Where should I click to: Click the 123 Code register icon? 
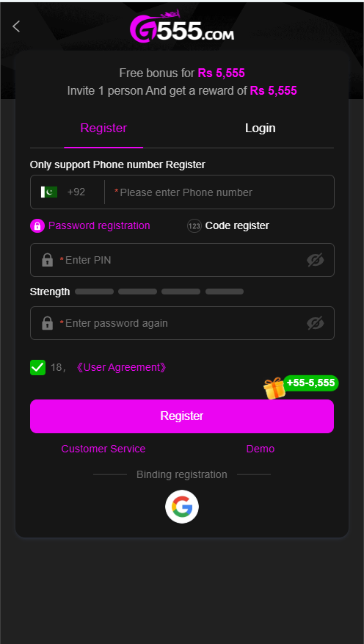194,226
